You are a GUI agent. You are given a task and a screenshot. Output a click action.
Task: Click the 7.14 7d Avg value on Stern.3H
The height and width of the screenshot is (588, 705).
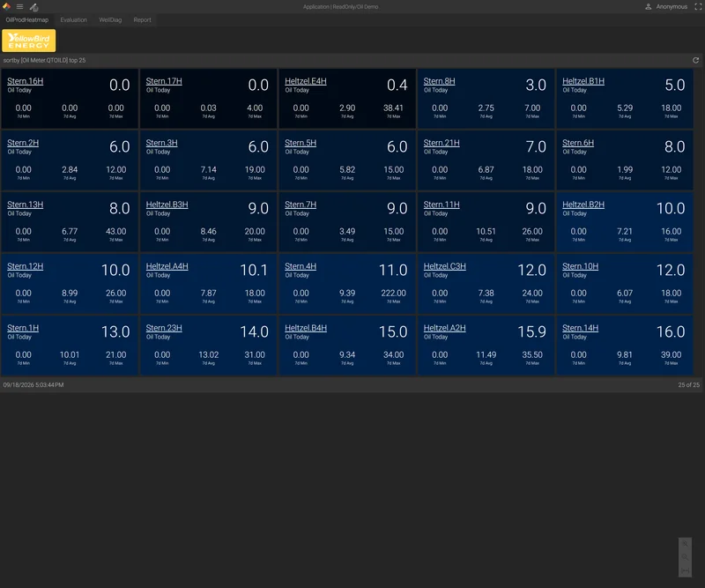[x=209, y=169]
